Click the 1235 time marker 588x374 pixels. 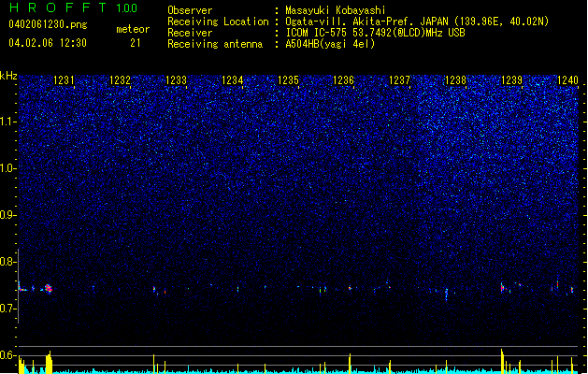[x=288, y=80]
